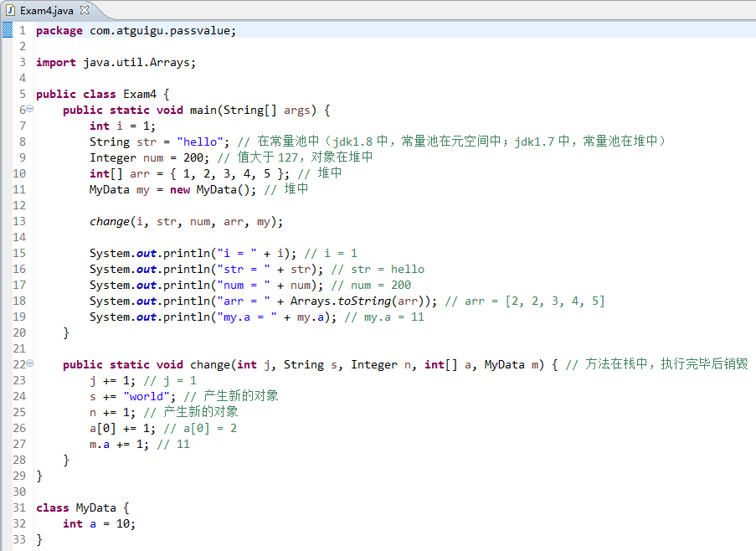The width and height of the screenshot is (756, 551).
Task: Click 'int[] arr' declaration on line 10
Action: point(120,173)
